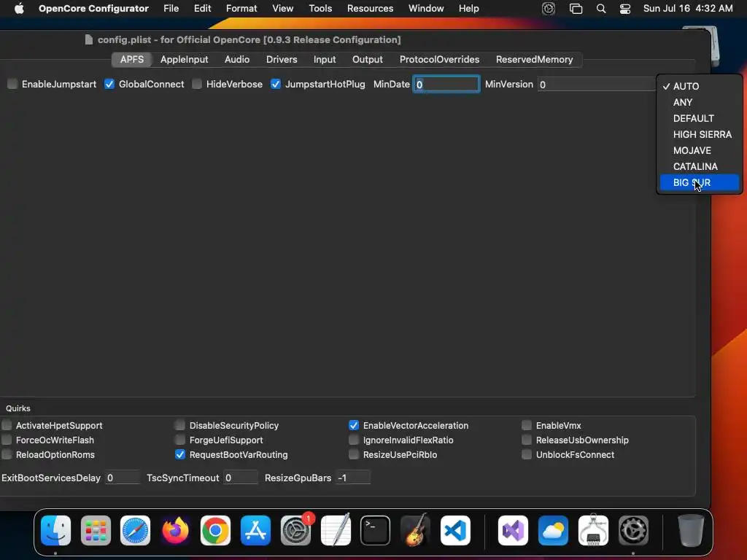This screenshot has height=560, width=747.
Task: Open the ProtocolOverrides tab
Action: tap(439, 59)
